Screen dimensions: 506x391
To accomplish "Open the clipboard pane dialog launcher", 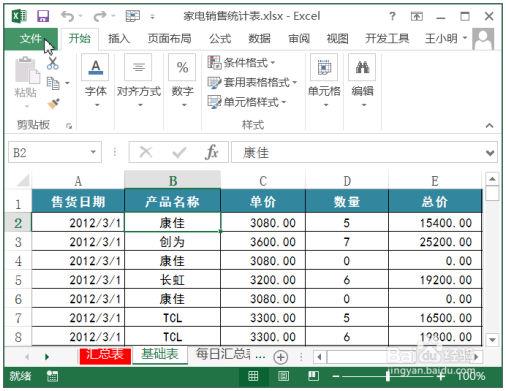I will click(69, 126).
